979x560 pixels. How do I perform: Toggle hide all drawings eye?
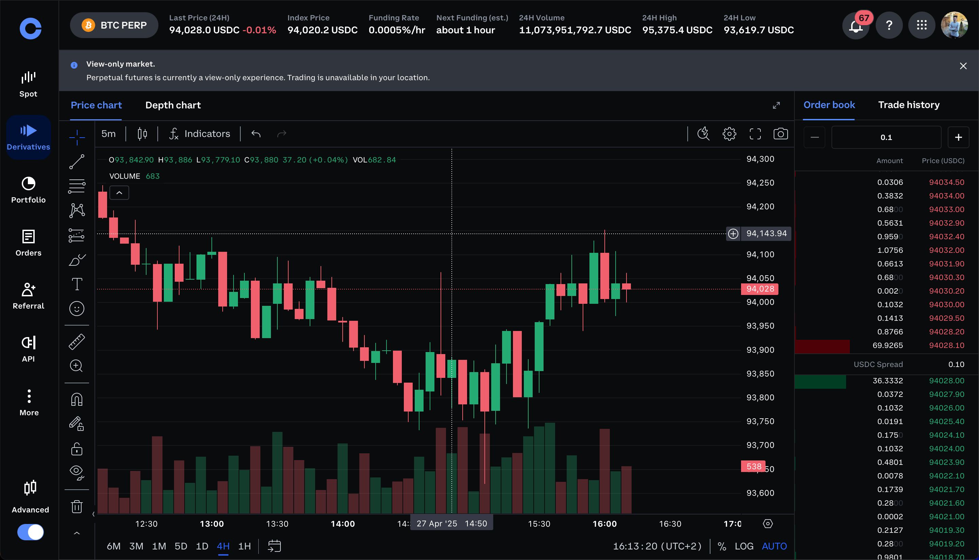coord(77,472)
